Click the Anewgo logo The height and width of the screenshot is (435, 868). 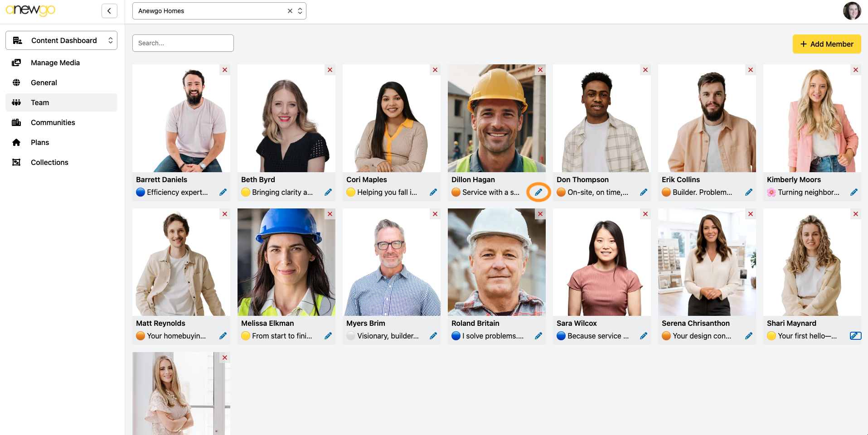(30, 10)
